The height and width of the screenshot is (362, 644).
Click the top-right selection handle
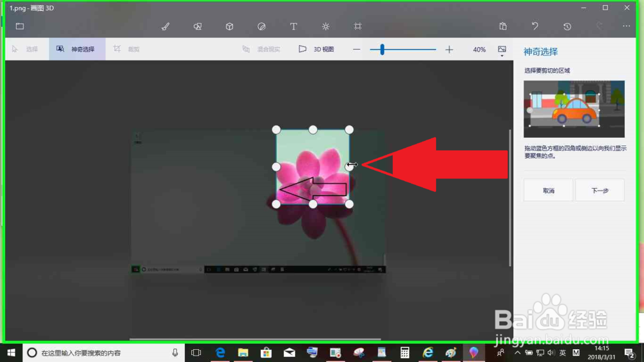(349, 130)
